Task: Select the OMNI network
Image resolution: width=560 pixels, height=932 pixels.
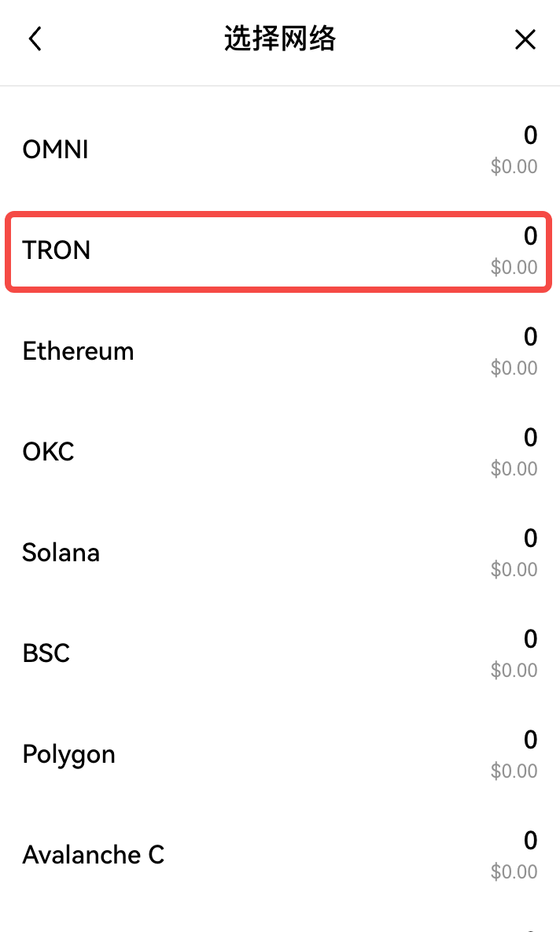Action: (55, 150)
